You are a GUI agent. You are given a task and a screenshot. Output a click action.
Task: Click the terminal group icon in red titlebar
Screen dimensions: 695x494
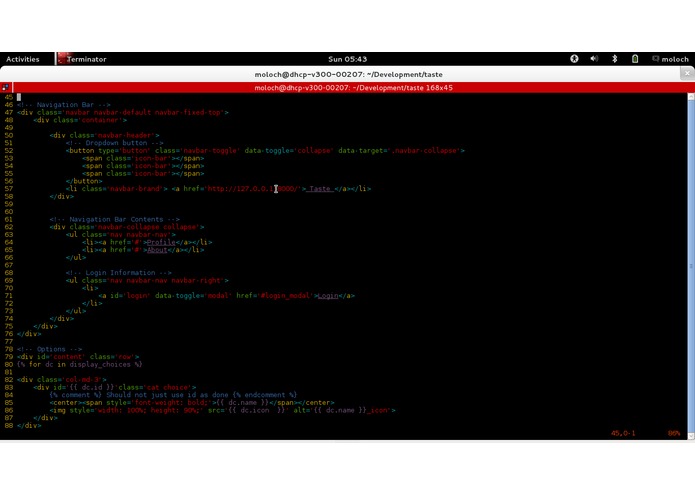5,87
